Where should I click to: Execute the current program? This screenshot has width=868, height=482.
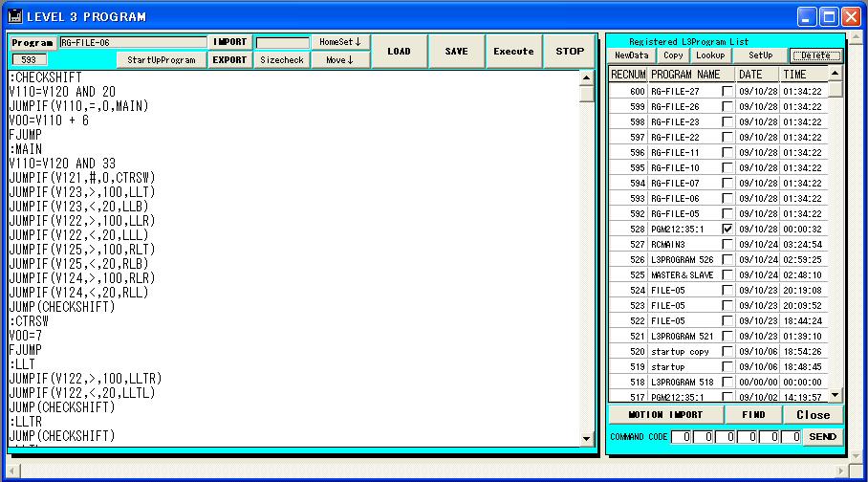click(x=513, y=51)
